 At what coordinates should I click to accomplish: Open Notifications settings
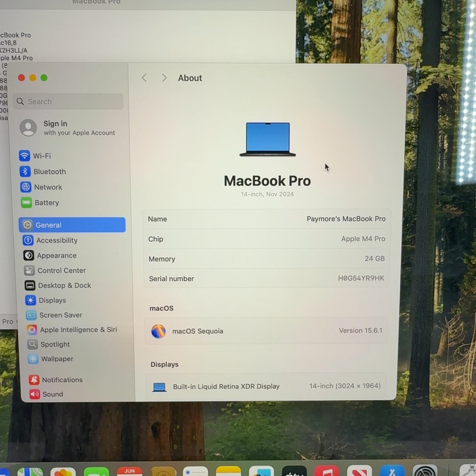(x=56, y=380)
